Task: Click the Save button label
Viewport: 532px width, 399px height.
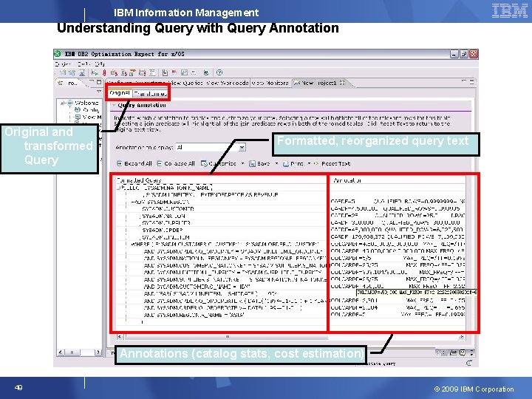Action: 263,163
